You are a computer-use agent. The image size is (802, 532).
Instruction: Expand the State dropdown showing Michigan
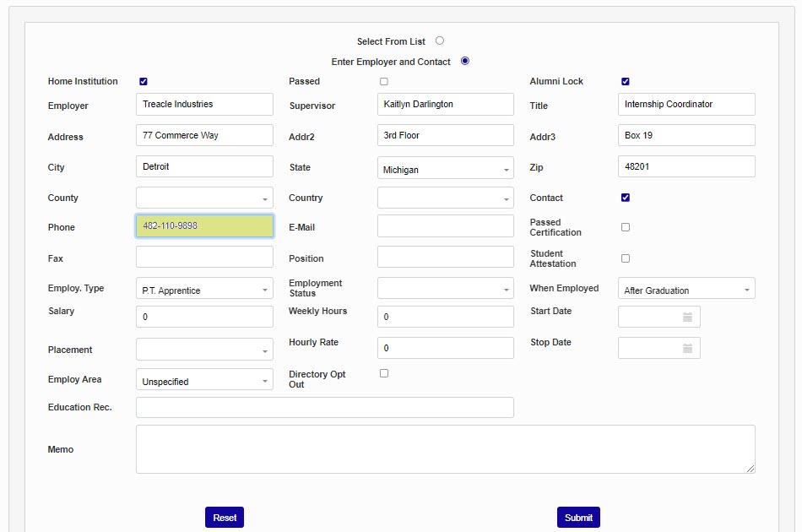point(446,169)
